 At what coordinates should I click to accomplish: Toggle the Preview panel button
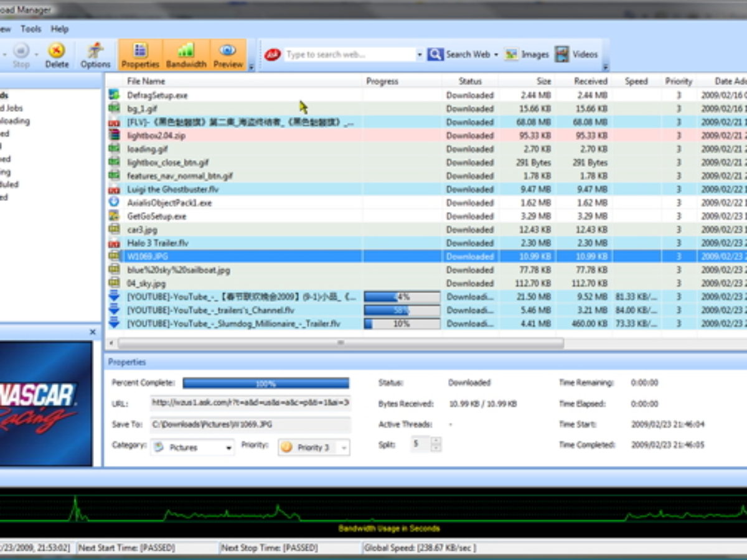(x=228, y=55)
